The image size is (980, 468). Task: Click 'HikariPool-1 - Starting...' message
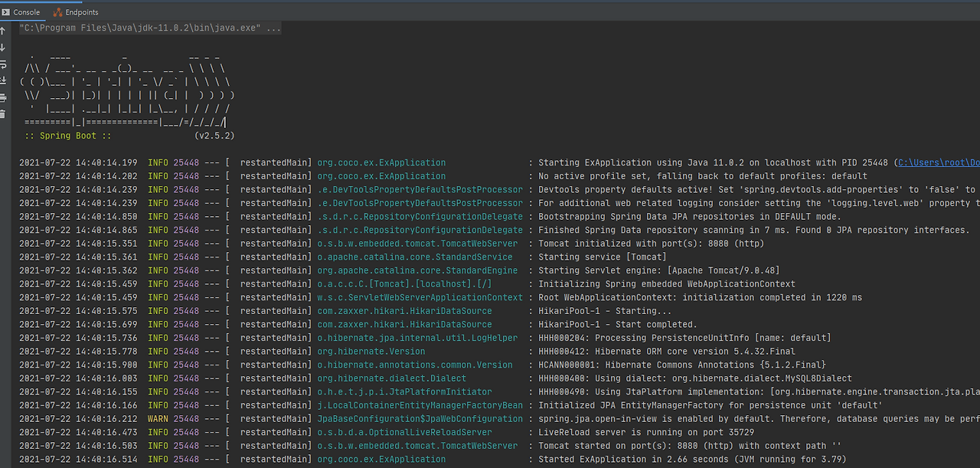[605, 311]
